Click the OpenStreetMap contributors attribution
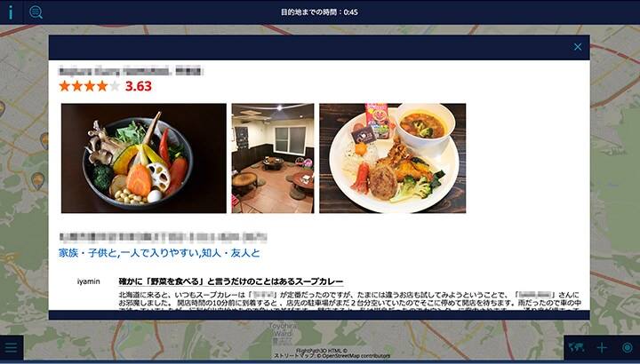 354,356
